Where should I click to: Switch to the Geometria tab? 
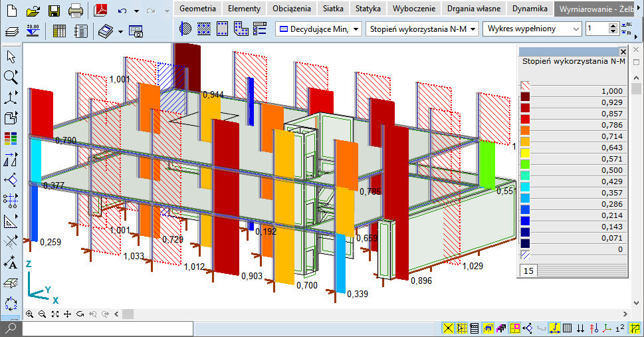[x=197, y=9]
